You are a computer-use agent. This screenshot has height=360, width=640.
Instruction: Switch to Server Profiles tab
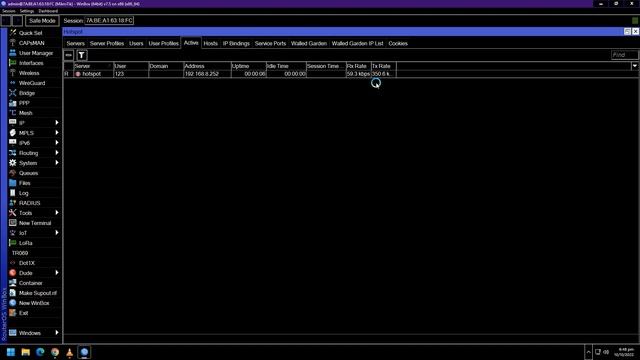pos(107,43)
